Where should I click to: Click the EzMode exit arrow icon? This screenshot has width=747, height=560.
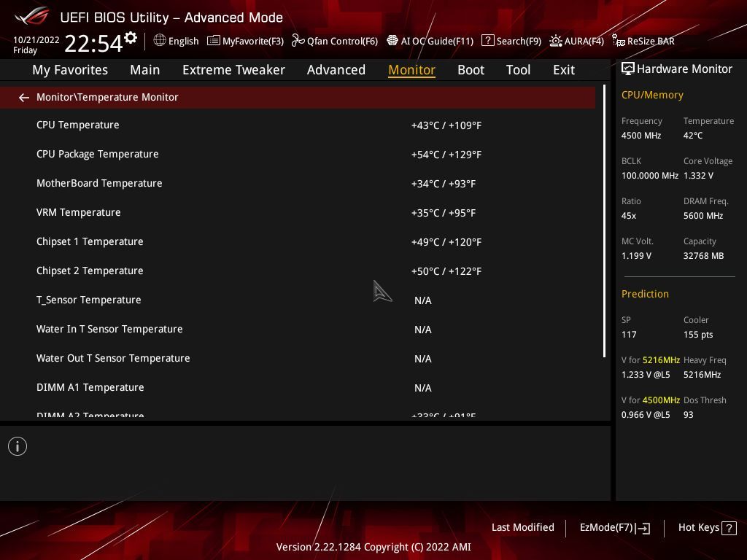643,528
